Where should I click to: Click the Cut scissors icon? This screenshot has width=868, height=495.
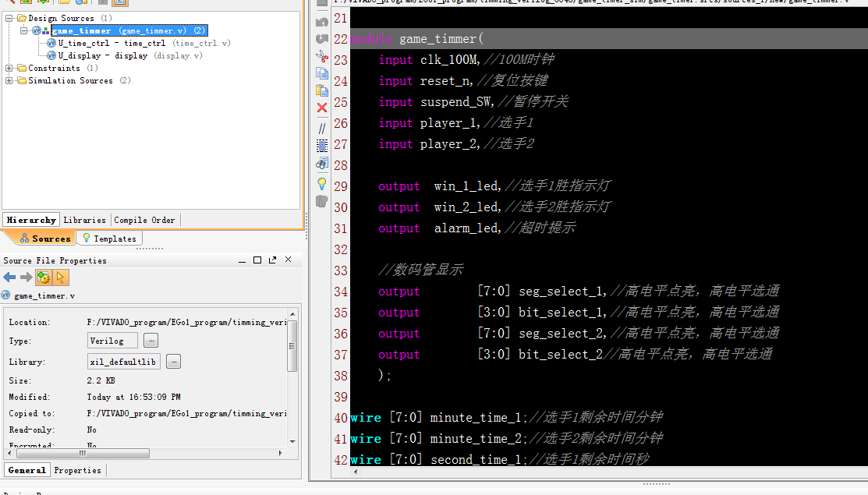(x=321, y=56)
